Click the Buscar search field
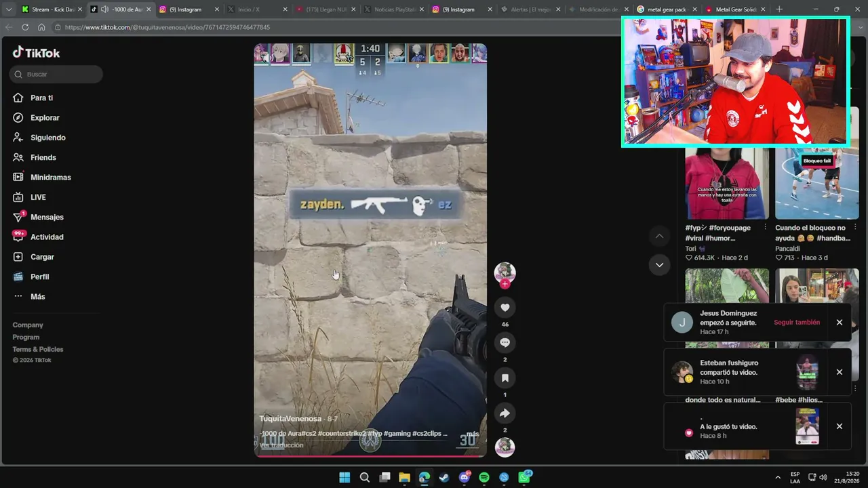Image resolution: width=868 pixels, height=488 pixels. click(56, 75)
